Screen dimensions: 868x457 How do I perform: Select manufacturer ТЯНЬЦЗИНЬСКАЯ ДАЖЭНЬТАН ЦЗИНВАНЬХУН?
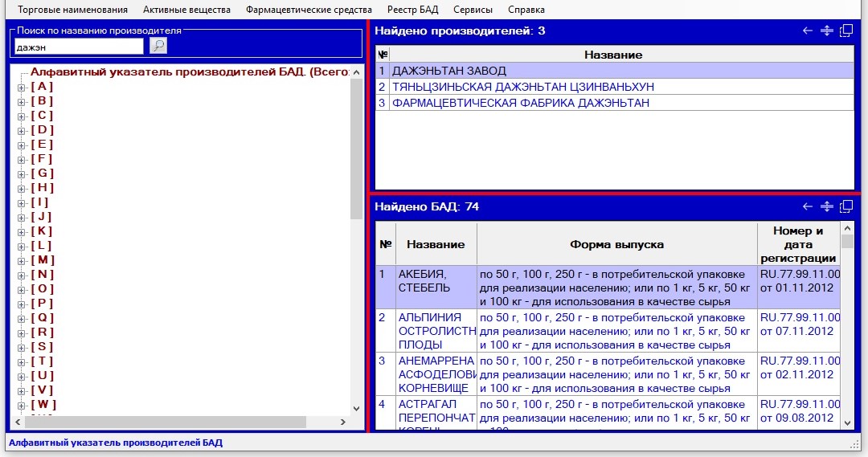pyautogui.click(x=523, y=87)
